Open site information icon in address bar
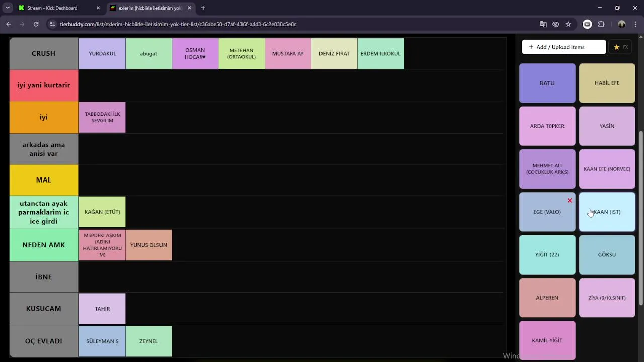 (52, 24)
